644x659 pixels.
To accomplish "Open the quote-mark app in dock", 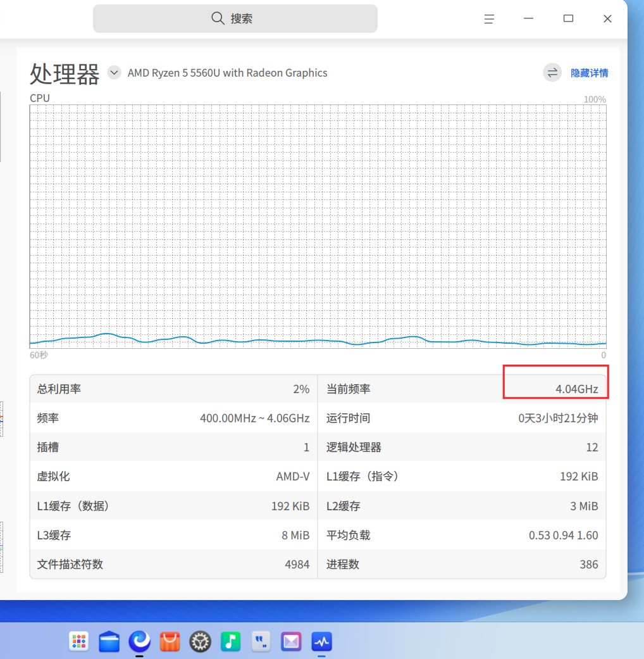I will [x=261, y=641].
